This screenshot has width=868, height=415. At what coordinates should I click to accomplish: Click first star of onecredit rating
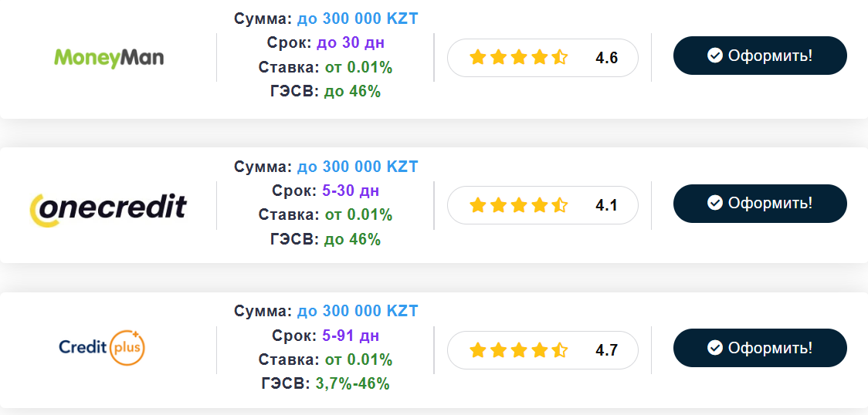(x=478, y=205)
